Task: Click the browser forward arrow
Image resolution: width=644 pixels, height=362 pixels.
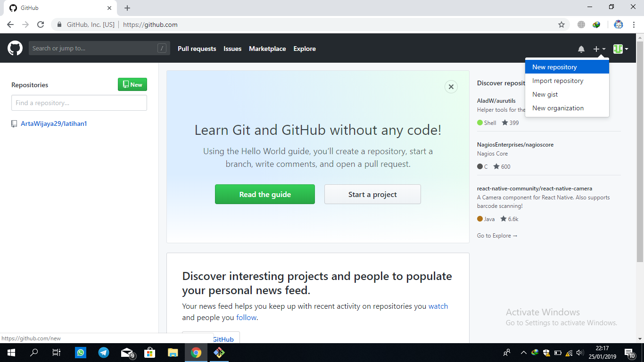Action: (x=25, y=25)
